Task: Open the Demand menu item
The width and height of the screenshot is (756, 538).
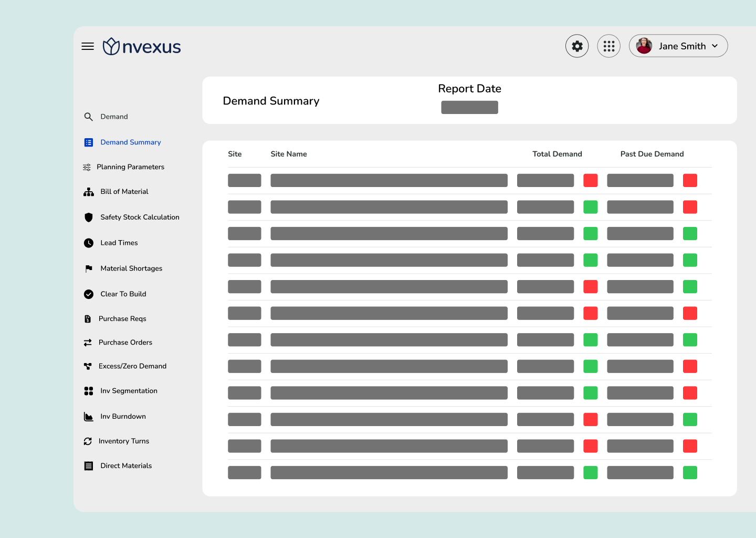Action: pos(114,117)
